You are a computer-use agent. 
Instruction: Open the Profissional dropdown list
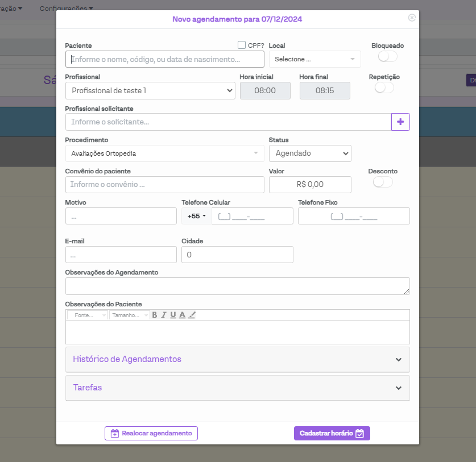click(150, 90)
